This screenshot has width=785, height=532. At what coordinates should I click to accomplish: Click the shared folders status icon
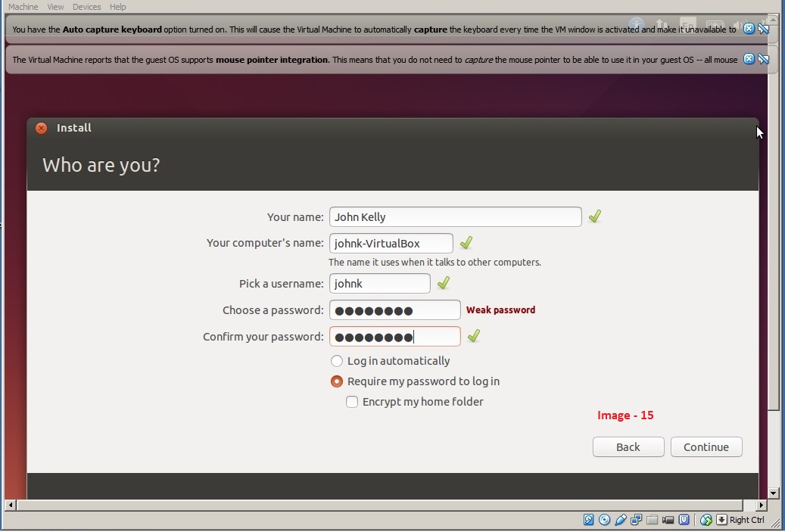[x=652, y=520]
